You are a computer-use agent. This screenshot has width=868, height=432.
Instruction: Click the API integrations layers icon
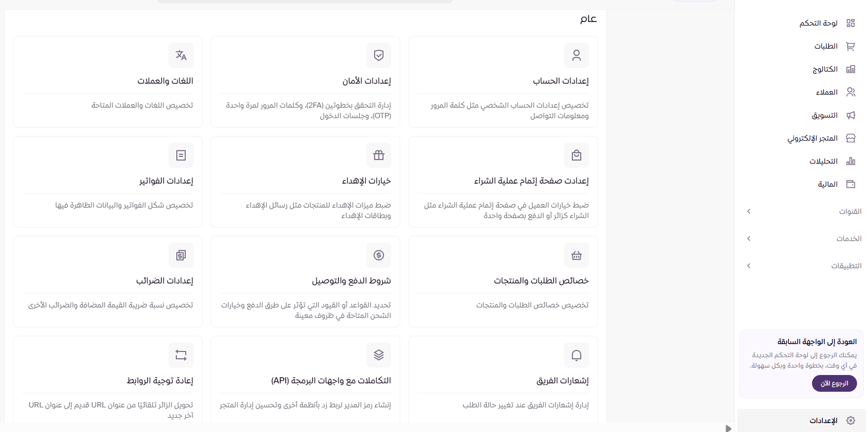coord(379,355)
